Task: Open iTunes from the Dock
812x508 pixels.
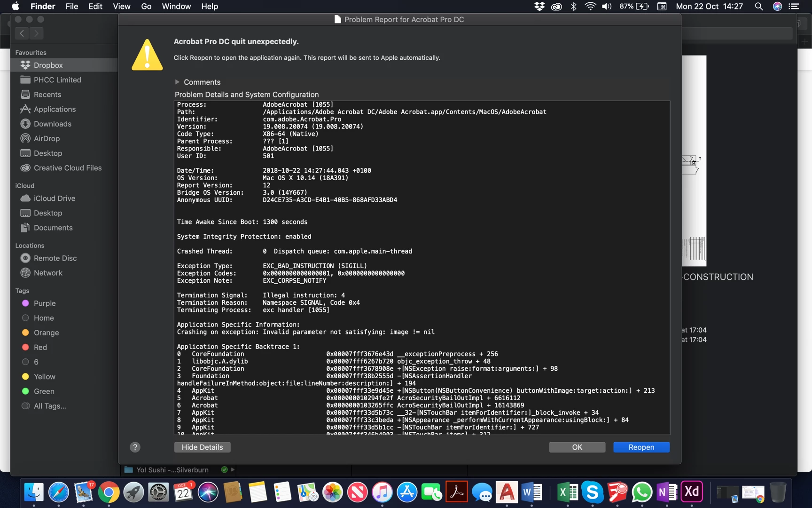Action: (383, 492)
